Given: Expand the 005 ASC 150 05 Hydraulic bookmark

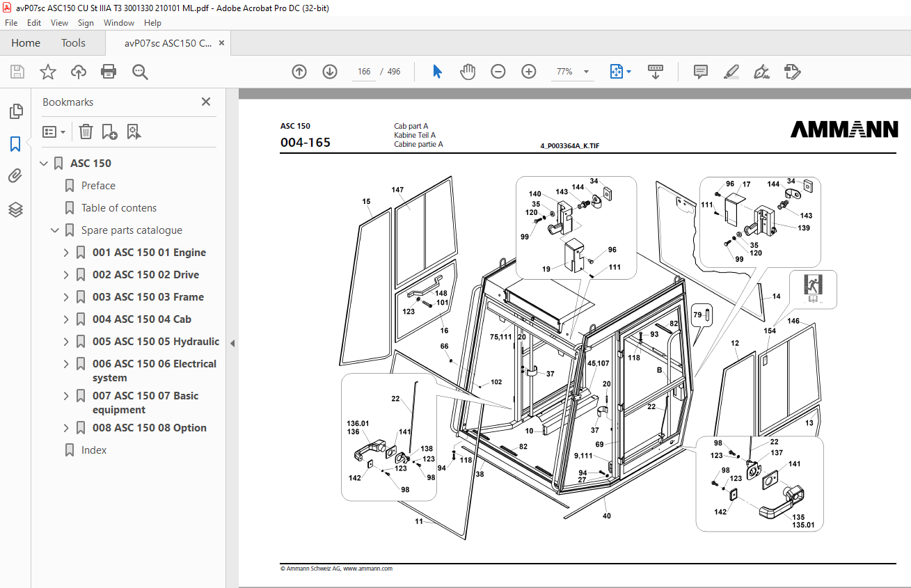Looking at the screenshot, I should tap(66, 342).
